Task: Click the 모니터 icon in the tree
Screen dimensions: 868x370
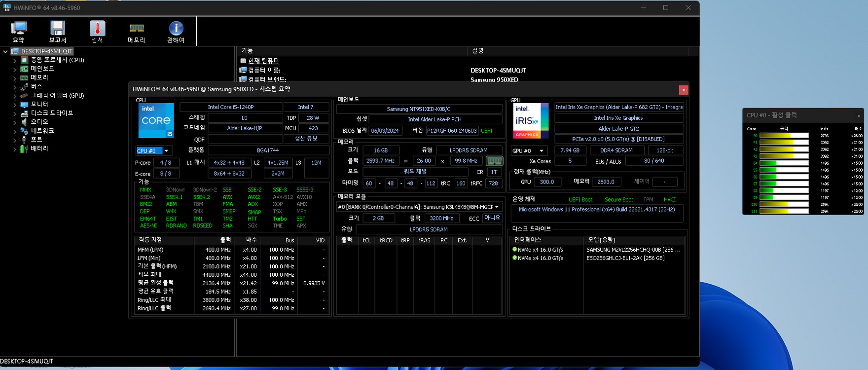Action: click(24, 105)
